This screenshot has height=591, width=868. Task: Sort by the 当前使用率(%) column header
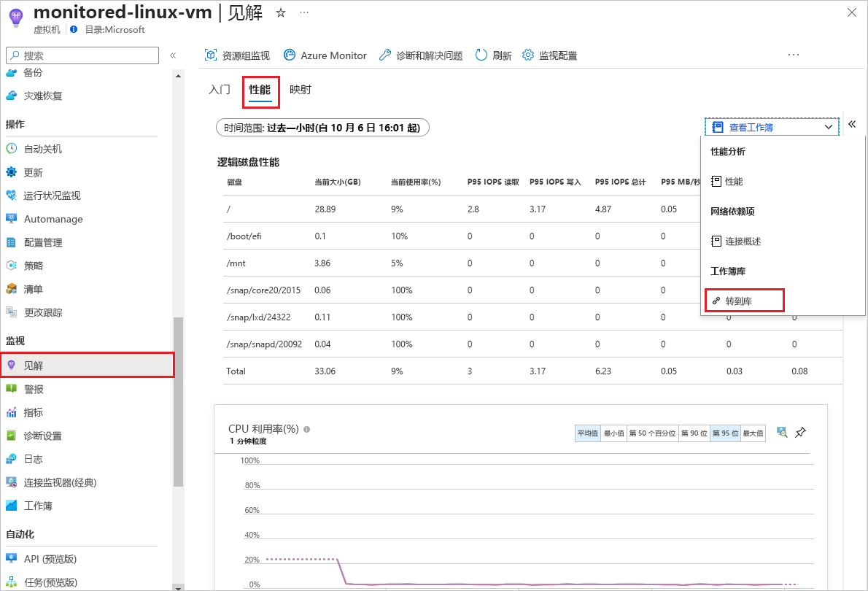(416, 182)
